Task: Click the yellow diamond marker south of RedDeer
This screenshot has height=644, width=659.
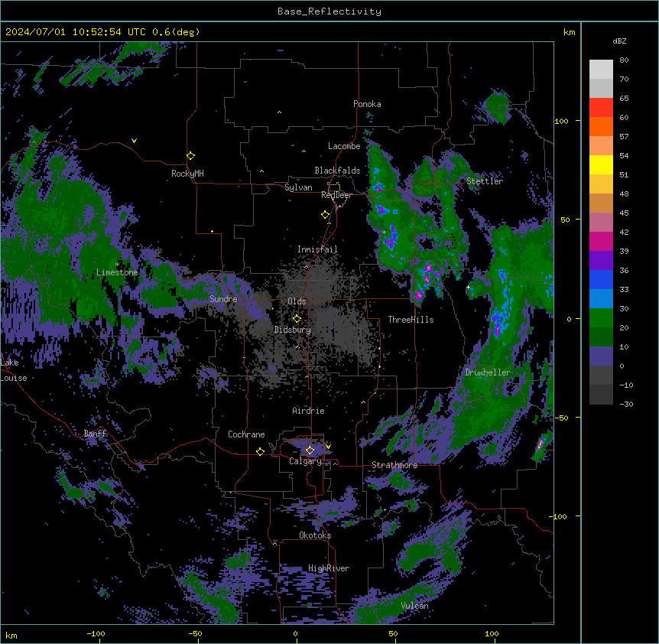Action: pos(326,215)
